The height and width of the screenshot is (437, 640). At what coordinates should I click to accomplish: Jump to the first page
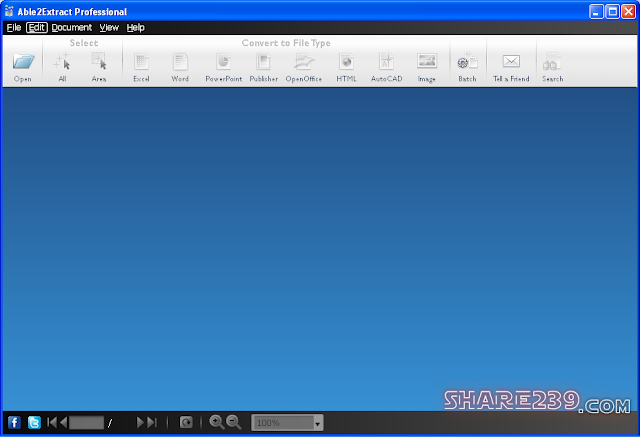coord(52,422)
